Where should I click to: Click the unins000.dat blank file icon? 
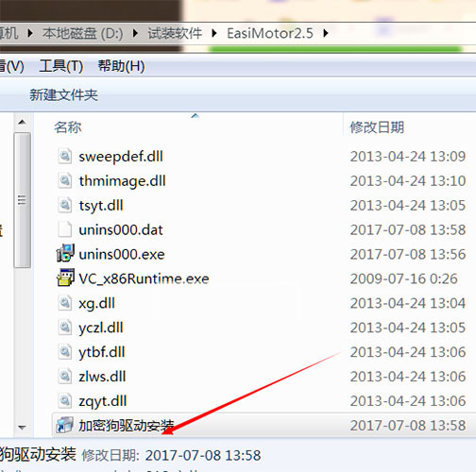coord(65,229)
